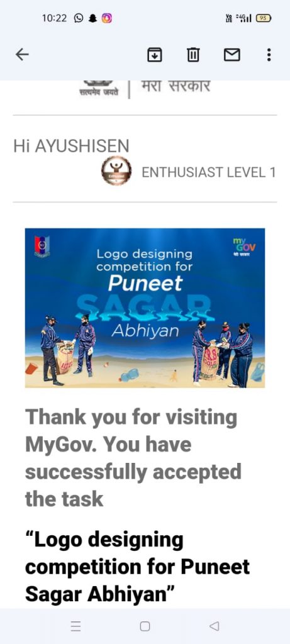Tap the ENTHUSIAST LEVEL 1 label
290x644 pixels.
[209, 172]
